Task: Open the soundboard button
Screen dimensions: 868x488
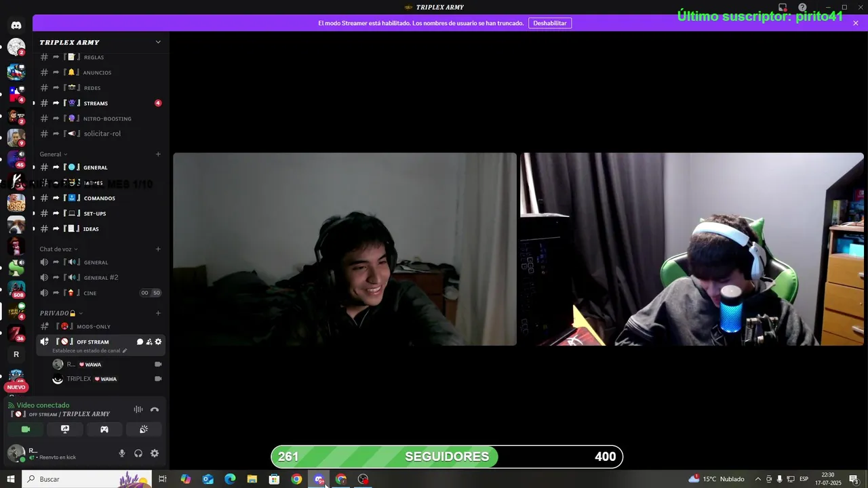Action: coord(144,429)
